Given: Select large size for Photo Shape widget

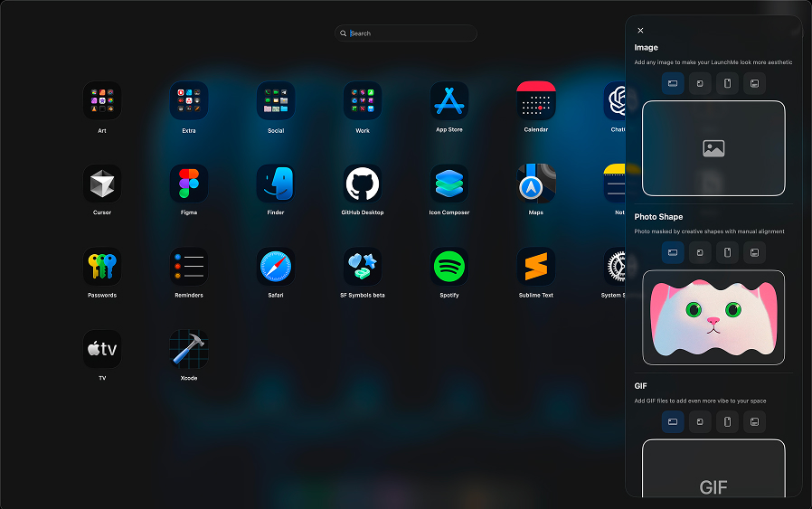Looking at the screenshot, I should tap(754, 252).
